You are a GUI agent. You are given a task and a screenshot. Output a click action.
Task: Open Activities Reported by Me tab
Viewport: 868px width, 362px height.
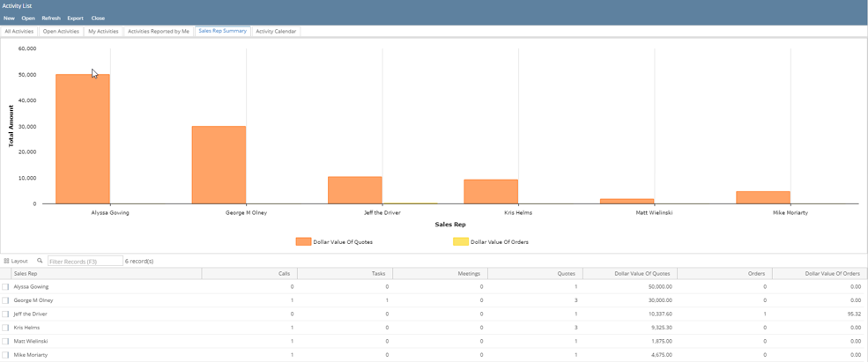[159, 32]
